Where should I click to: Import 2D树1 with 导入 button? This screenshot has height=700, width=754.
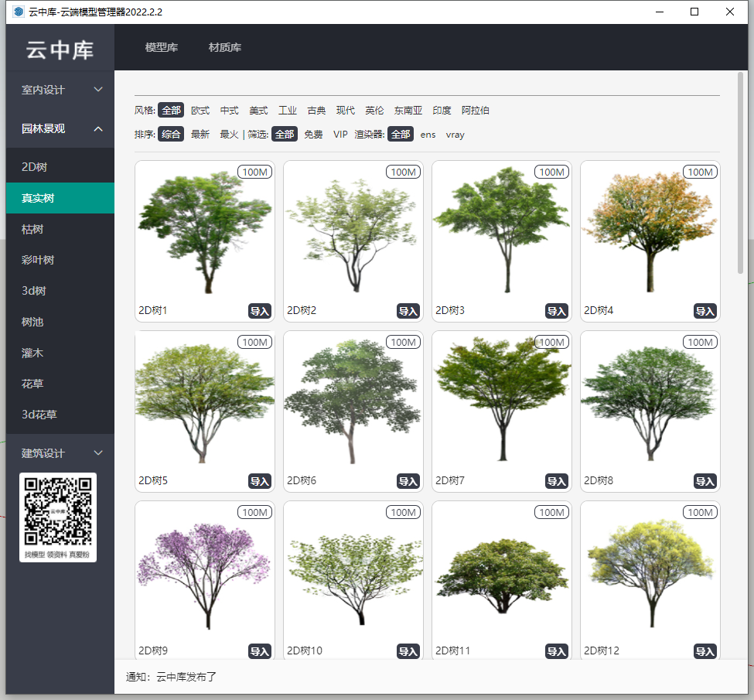click(260, 311)
